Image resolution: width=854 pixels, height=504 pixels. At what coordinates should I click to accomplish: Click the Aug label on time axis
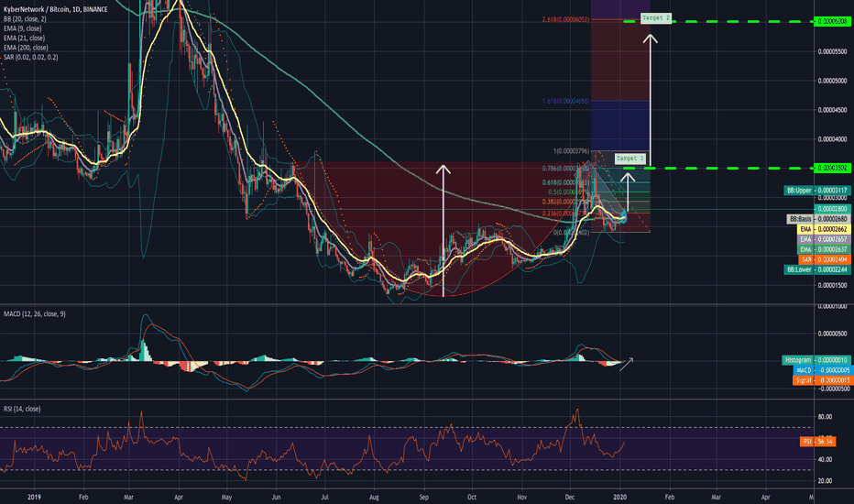[x=374, y=497]
